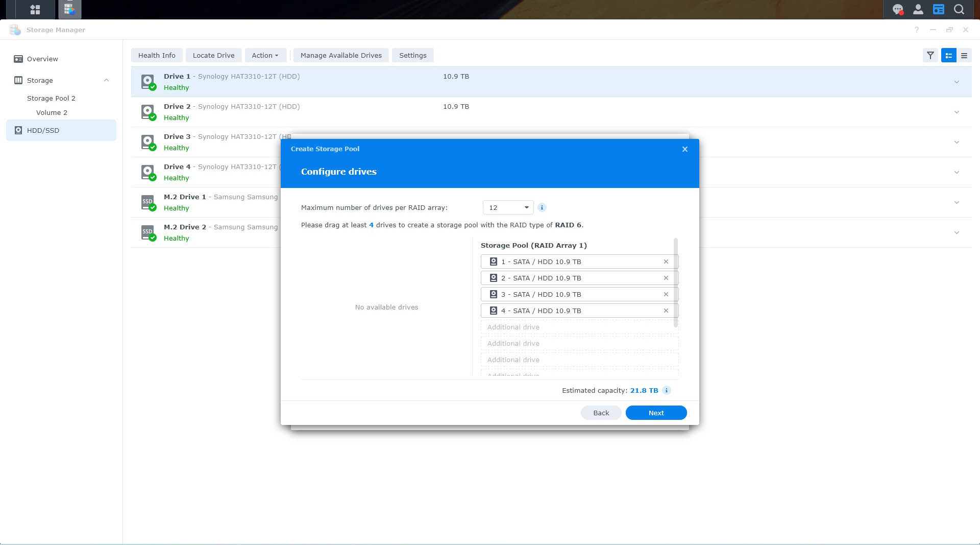Click the Health Info button
The height and width of the screenshot is (545, 980).
pos(157,55)
